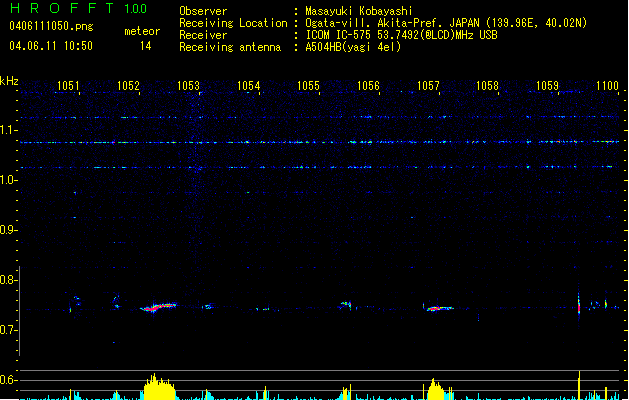
Task: Click the 1053 time marker
Action: pos(188,85)
